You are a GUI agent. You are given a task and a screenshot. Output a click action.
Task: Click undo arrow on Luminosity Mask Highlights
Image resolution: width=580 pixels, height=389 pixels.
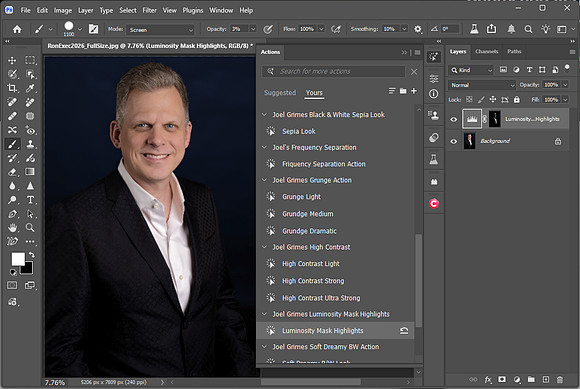pos(404,331)
